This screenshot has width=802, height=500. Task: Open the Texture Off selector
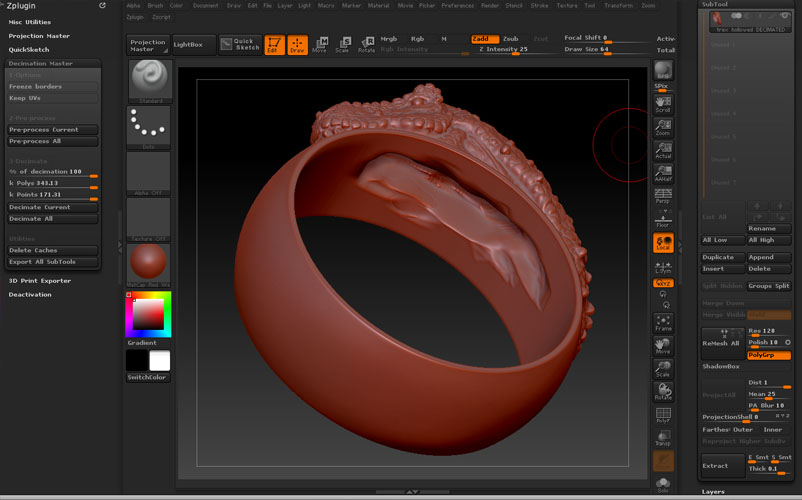pyautogui.click(x=148, y=219)
